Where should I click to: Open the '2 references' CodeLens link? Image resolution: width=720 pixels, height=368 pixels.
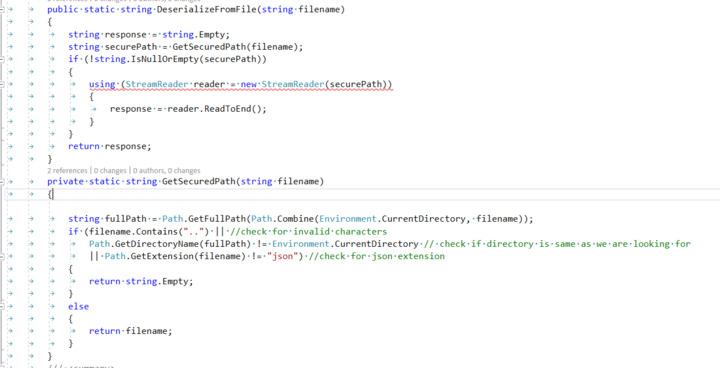(x=67, y=170)
